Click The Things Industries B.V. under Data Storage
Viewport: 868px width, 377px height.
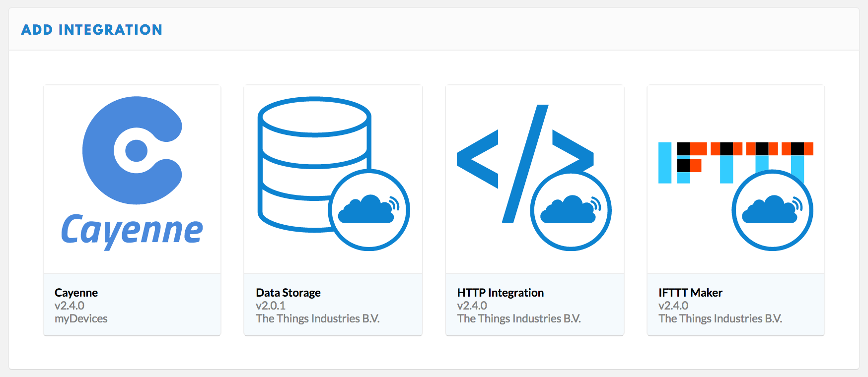tap(317, 318)
